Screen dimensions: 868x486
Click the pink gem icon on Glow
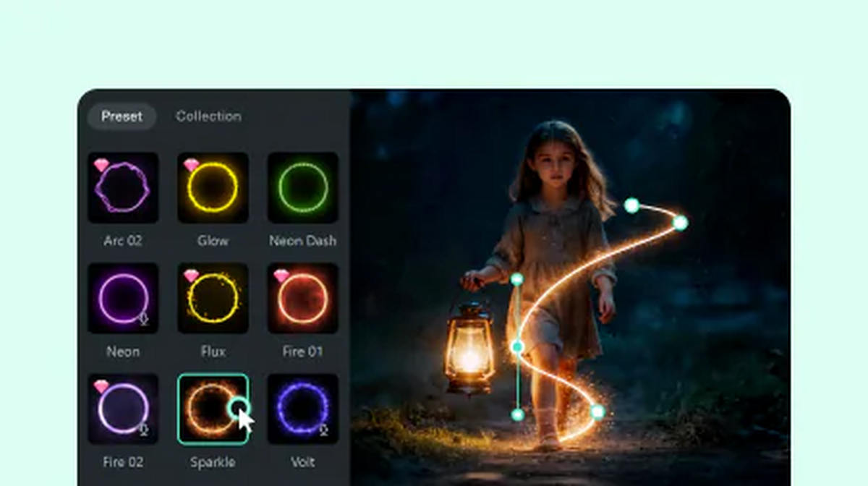tap(191, 165)
